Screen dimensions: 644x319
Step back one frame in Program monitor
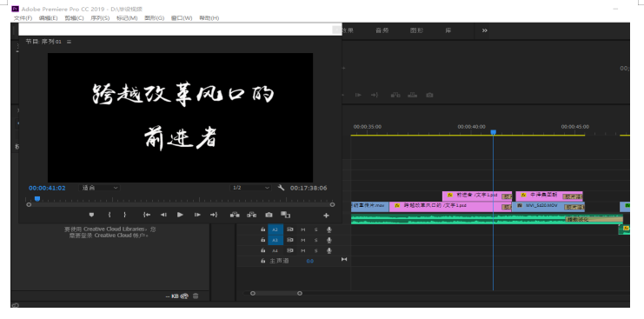click(163, 215)
